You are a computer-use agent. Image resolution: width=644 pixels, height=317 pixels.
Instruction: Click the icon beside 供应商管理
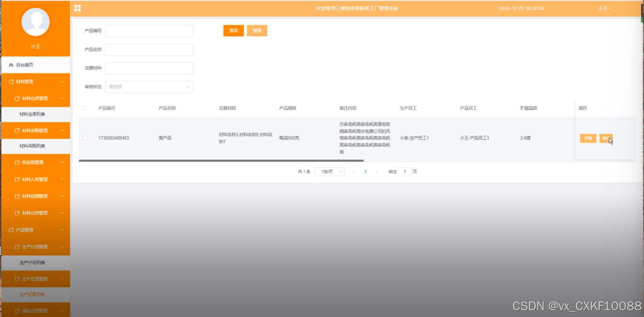(x=17, y=162)
